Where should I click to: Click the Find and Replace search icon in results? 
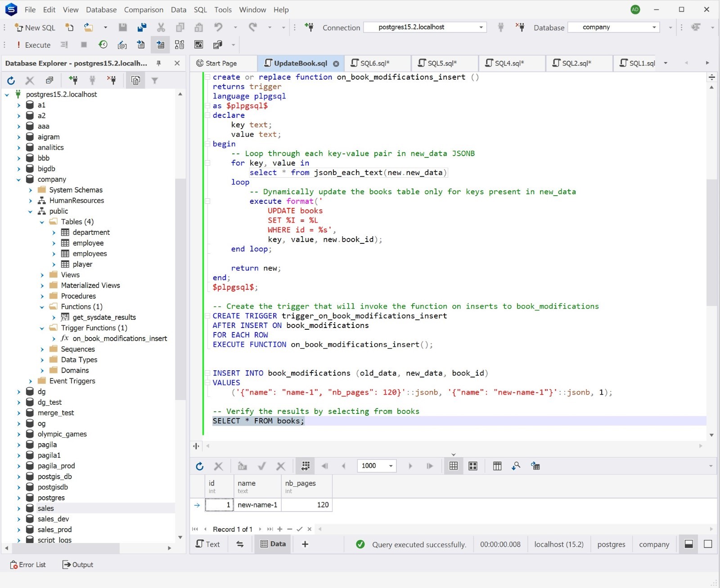[516, 466]
